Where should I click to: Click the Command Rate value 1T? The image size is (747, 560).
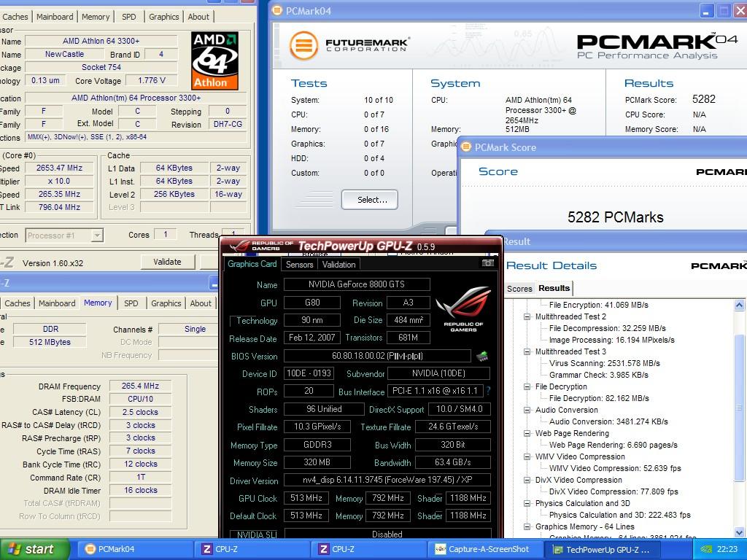click(x=140, y=477)
